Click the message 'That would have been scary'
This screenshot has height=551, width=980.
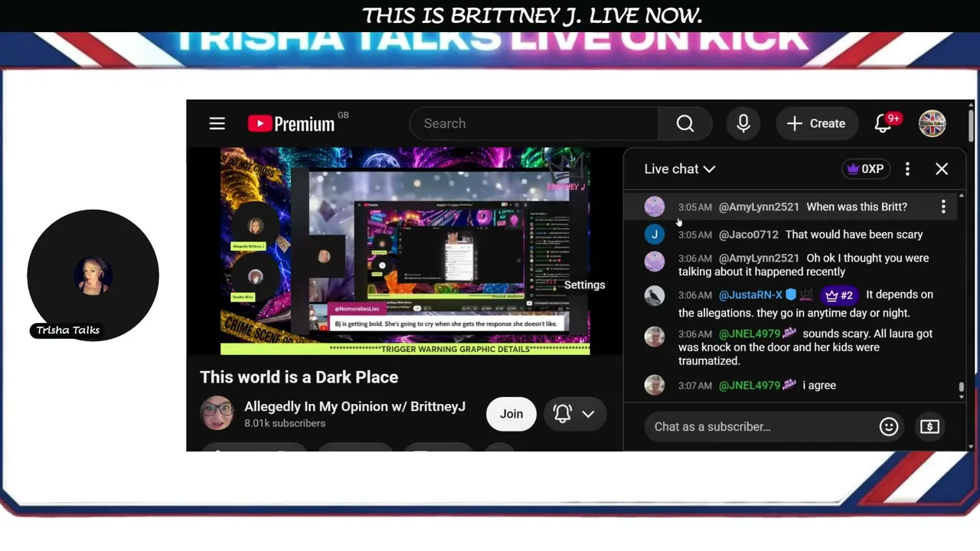click(x=854, y=234)
